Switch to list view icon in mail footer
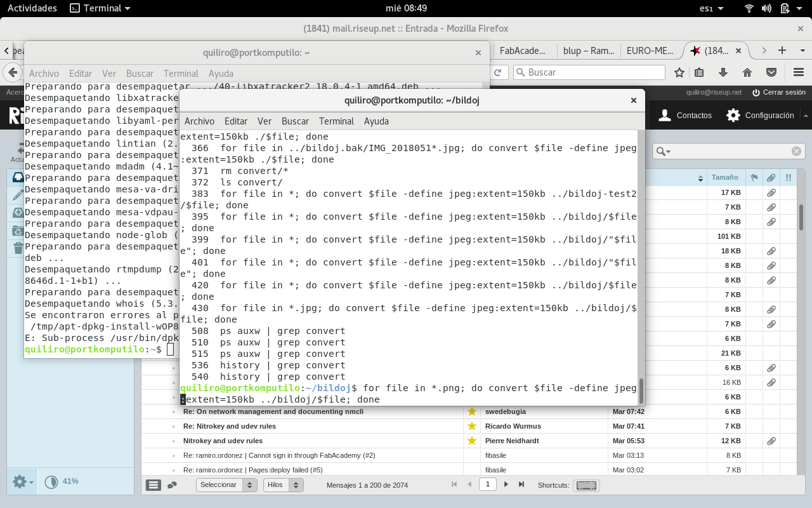 coord(153,485)
